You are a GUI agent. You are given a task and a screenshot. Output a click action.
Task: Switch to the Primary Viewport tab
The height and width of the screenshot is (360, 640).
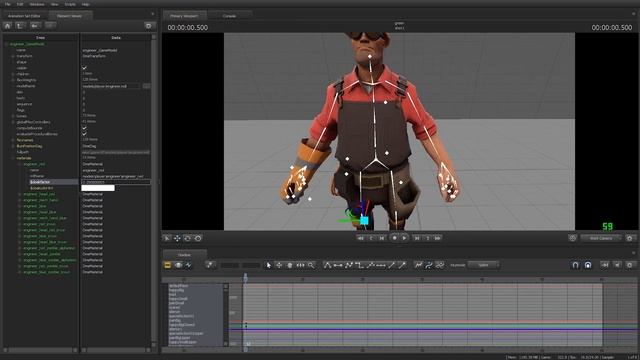(184, 16)
